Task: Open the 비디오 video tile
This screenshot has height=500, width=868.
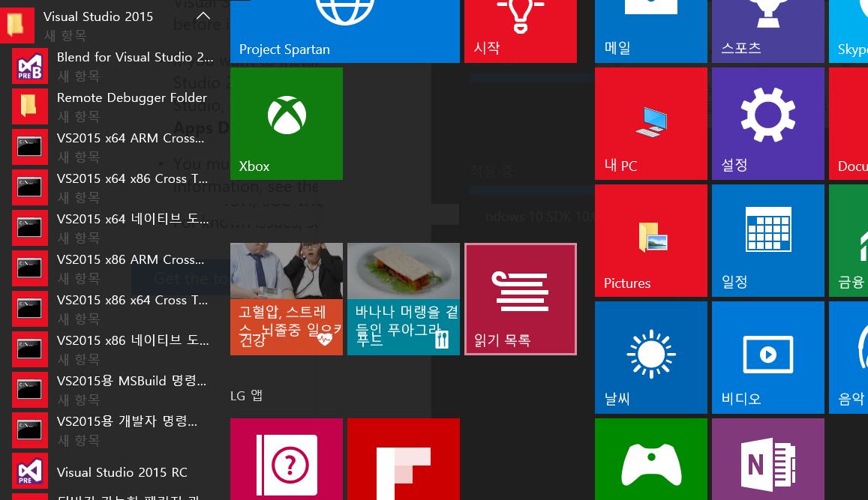Action: click(x=767, y=358)
